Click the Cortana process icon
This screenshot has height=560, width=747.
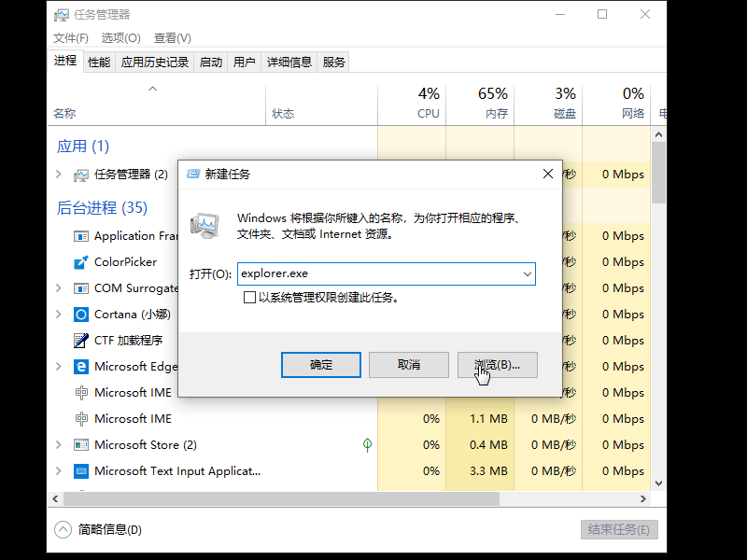80,314
